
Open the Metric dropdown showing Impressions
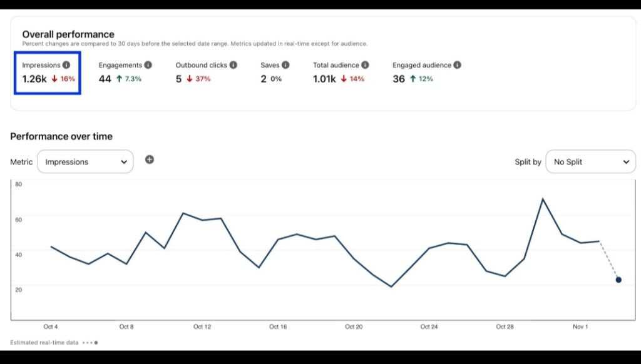click(85, 161)
